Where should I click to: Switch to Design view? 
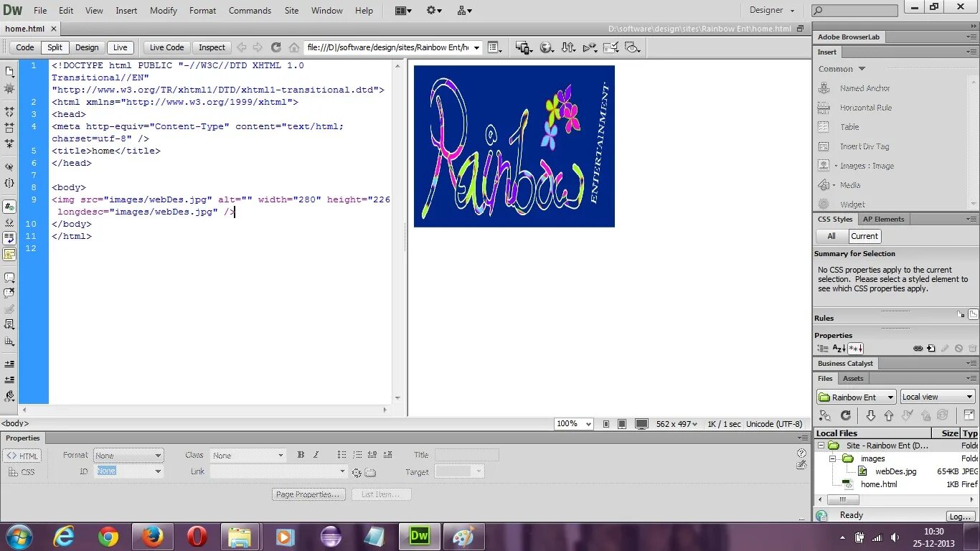(87, 47)
